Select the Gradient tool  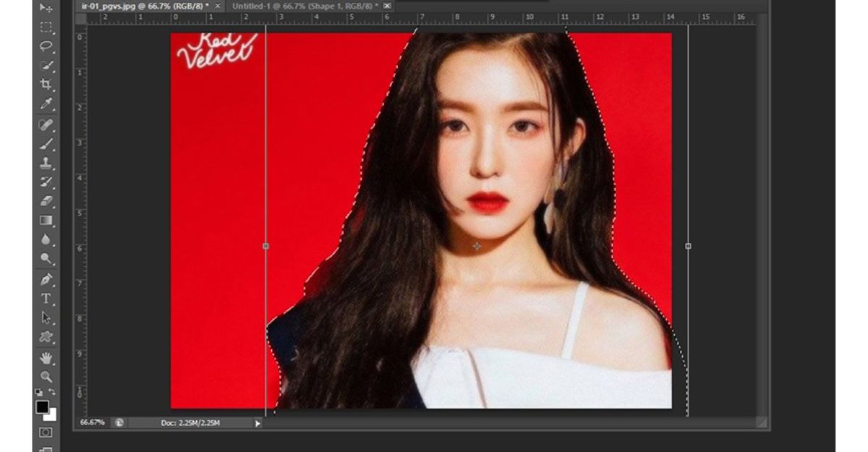pyautogui.click(x=46, y=220)
